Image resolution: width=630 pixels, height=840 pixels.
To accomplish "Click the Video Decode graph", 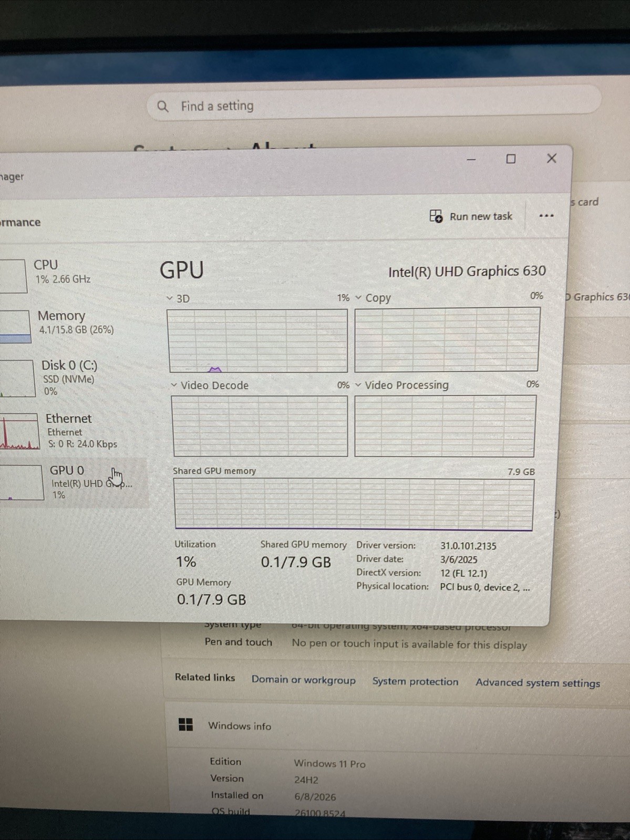I will [260, 426].
